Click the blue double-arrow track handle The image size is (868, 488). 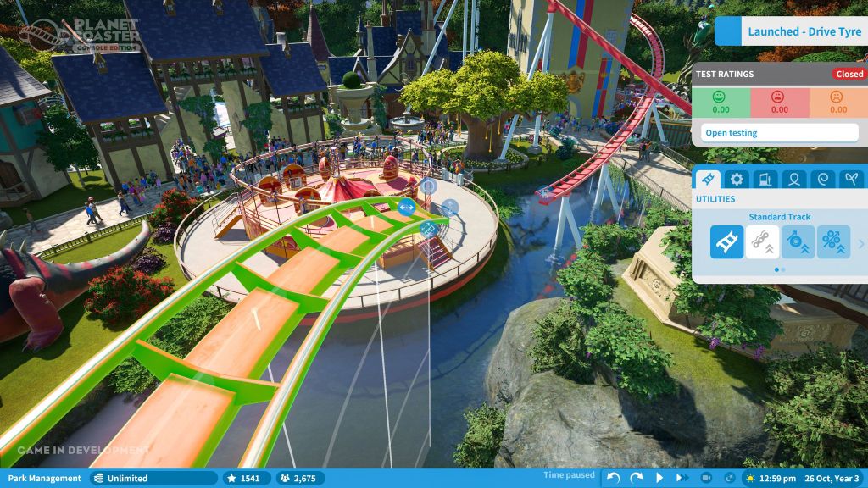tap(406, 207)
